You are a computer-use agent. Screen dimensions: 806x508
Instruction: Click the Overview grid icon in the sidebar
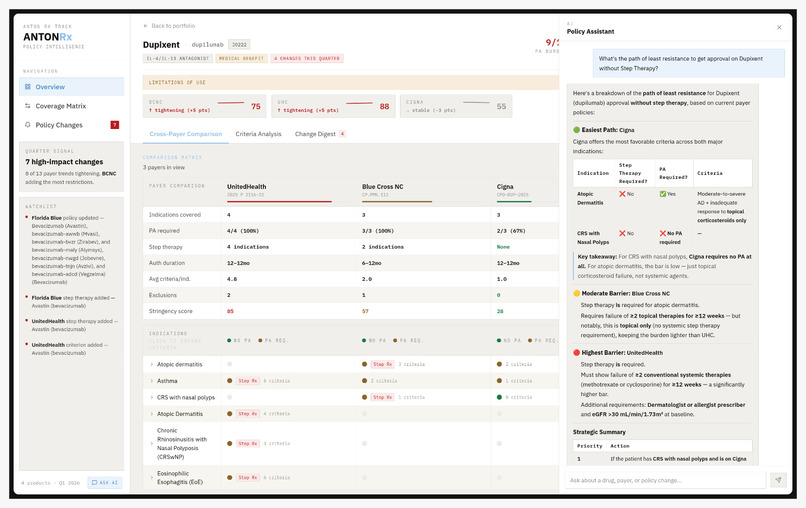[28, 87]
